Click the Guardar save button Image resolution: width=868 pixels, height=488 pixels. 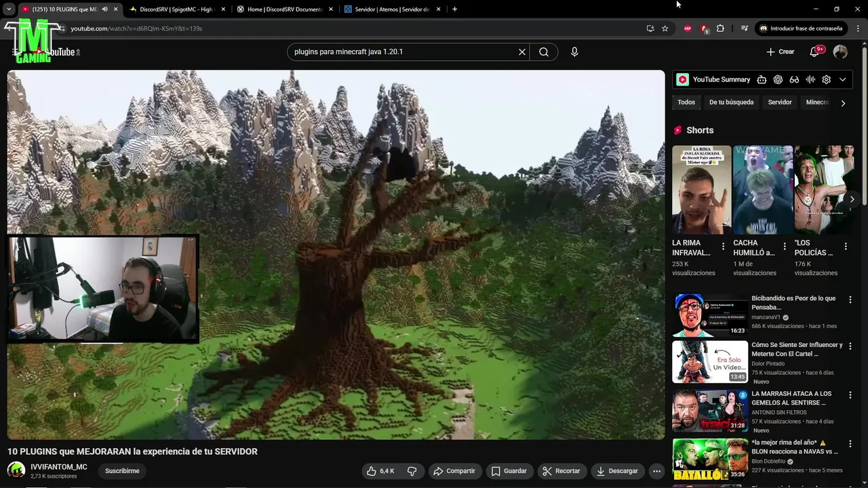pos(509,471)
